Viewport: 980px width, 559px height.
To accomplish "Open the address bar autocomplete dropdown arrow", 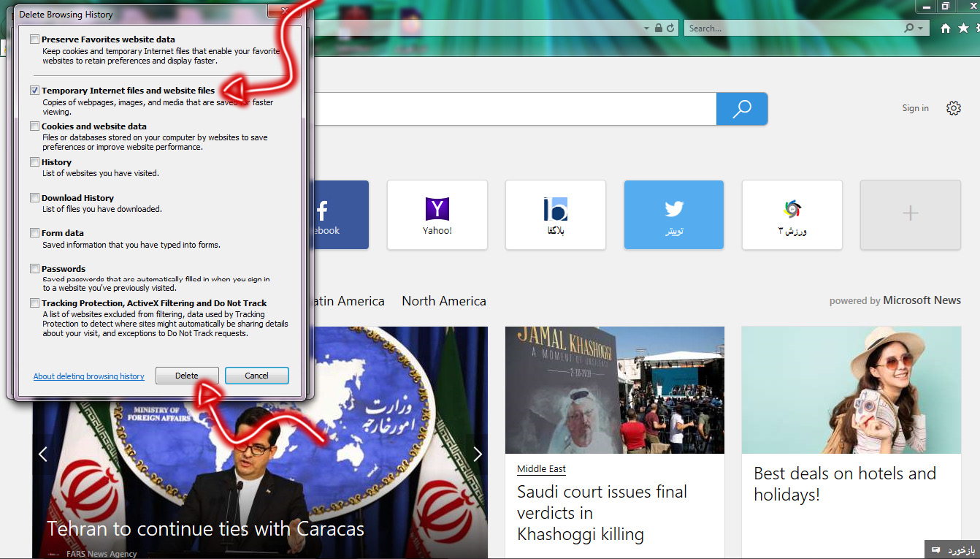I will coord(646,28).
